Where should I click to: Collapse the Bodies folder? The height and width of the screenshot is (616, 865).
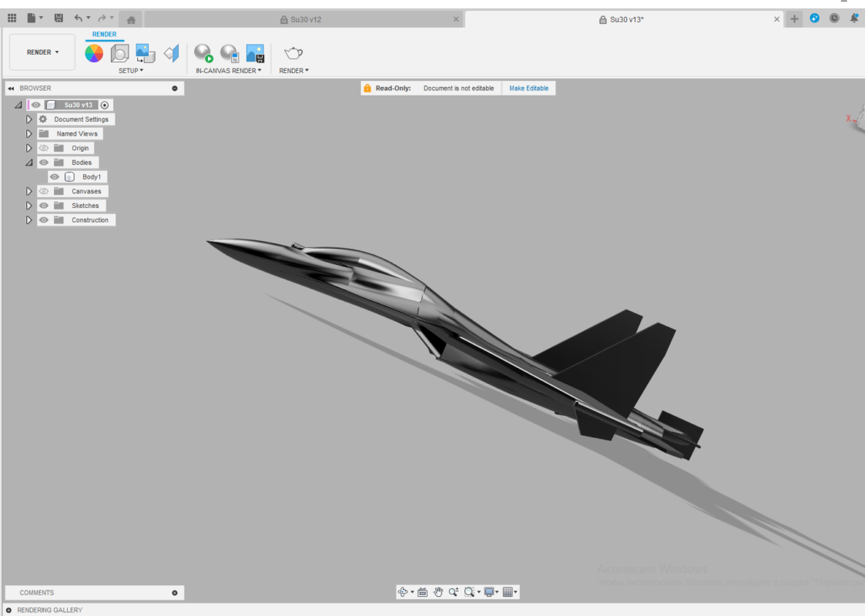[28, 162]
